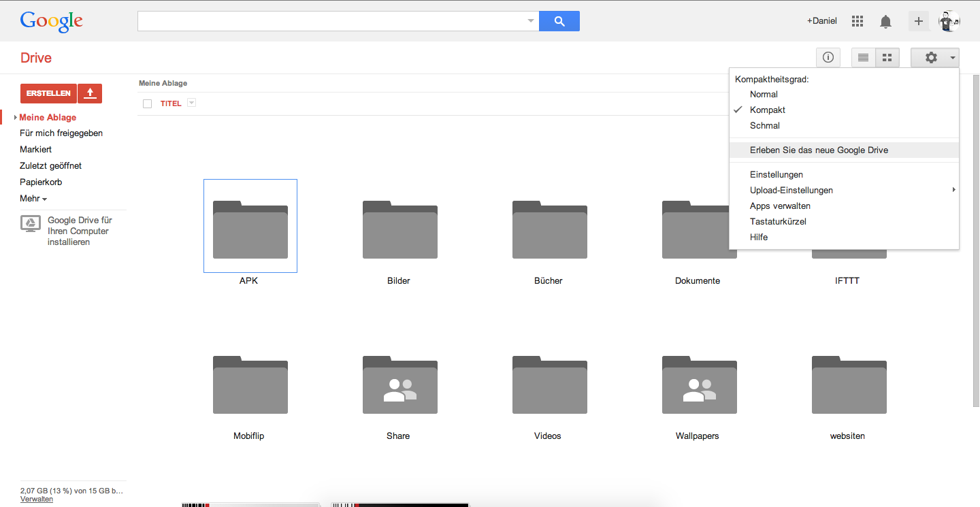Choose Erleben Sie das neue Google Drive
Viewport: 980px width, 507px height.
tap(844, 150)
